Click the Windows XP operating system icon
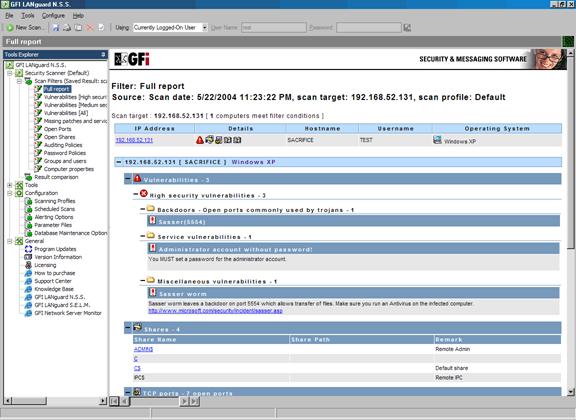Image resolution: width=576 pixels, height=420 pixels. [x=437, y=140]
